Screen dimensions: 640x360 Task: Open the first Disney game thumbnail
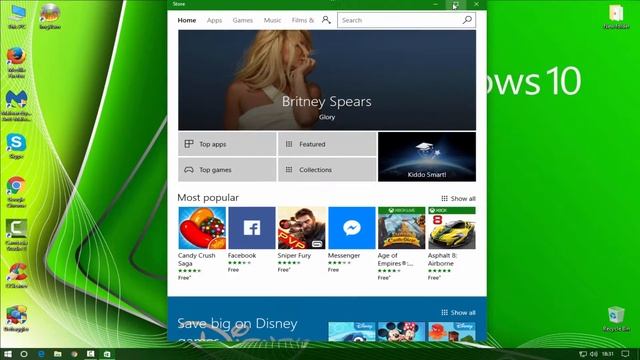(x=351, y=331)
